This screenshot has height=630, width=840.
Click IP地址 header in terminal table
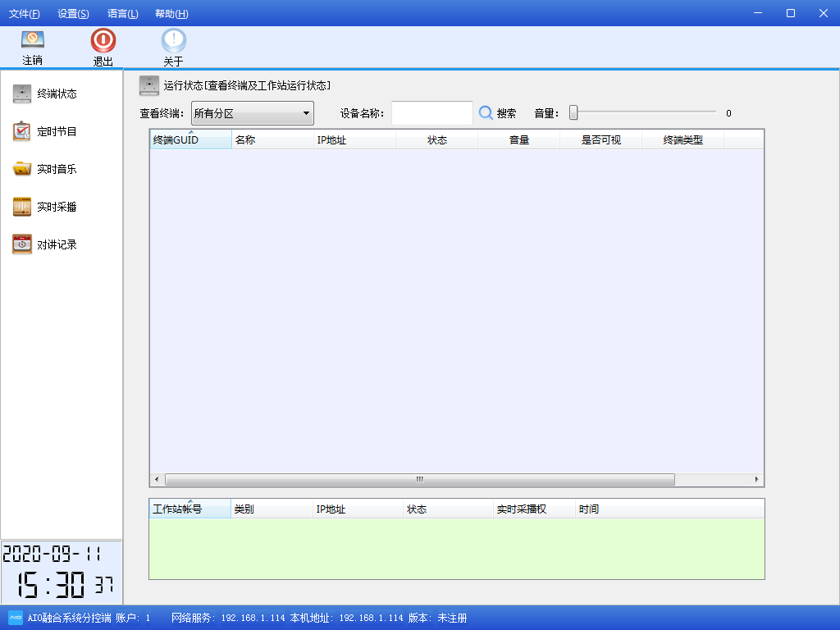click(354, 139)
